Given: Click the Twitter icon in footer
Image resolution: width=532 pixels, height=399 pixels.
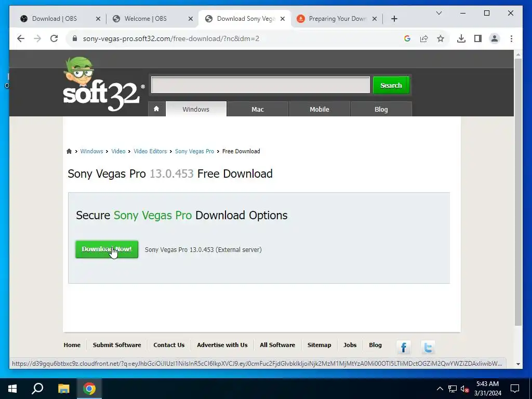Looking at the screenshot, I should pos(428,348).
